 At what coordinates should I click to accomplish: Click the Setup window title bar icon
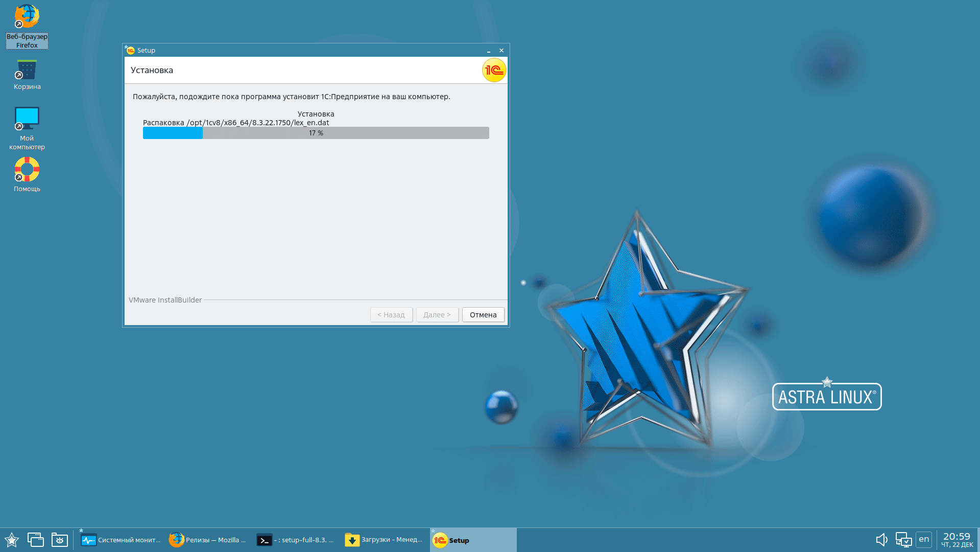pos(130,50)
